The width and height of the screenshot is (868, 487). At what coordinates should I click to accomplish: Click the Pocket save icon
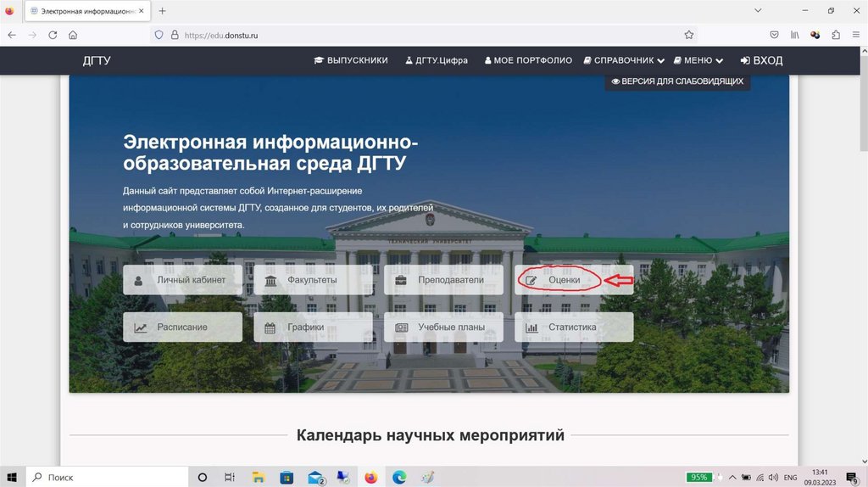click(x=774, y=35)
